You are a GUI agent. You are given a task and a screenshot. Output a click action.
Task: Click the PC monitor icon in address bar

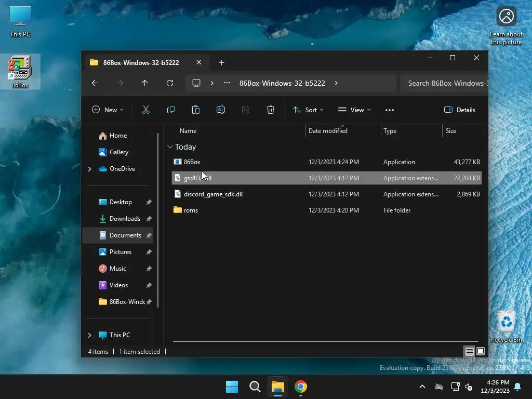pos(196,83)
